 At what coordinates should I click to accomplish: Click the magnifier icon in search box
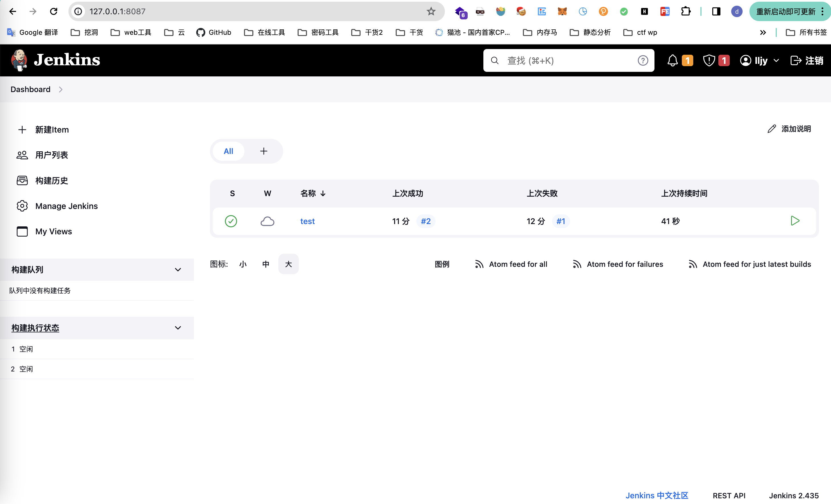pyautogui.click(x=494, y=60)
